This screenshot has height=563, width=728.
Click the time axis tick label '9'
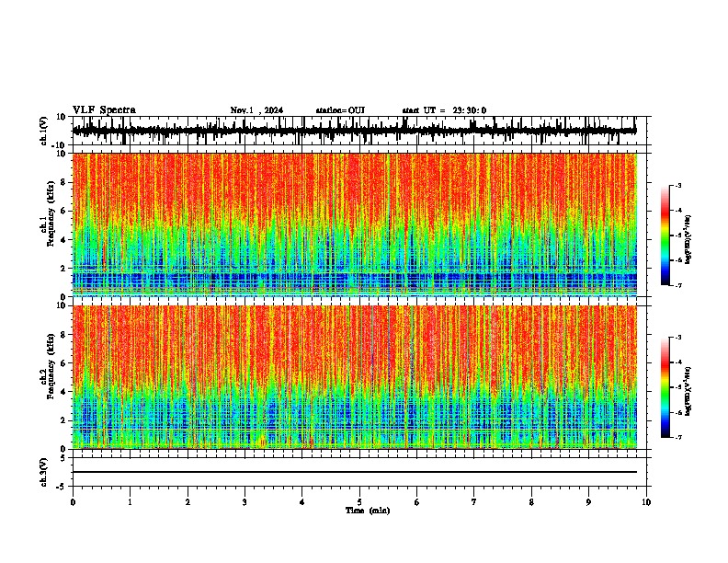click(588, 502)
